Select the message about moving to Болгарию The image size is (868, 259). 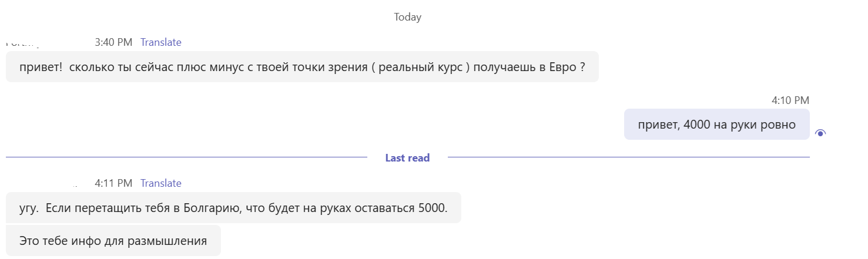(233, 208)
